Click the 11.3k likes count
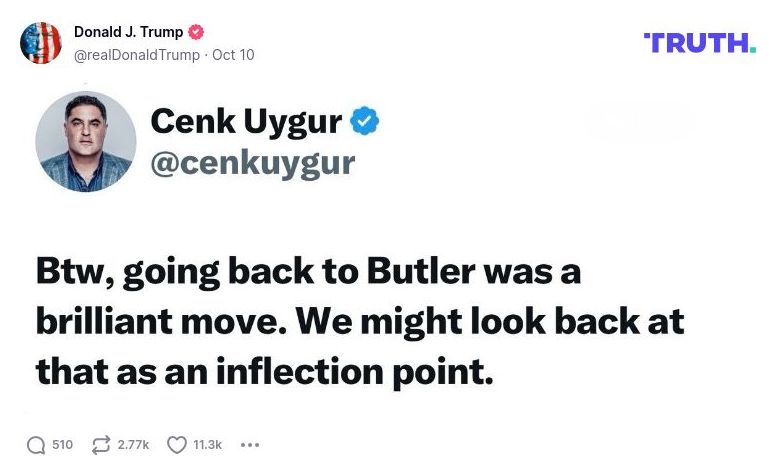 pos(208,445)
